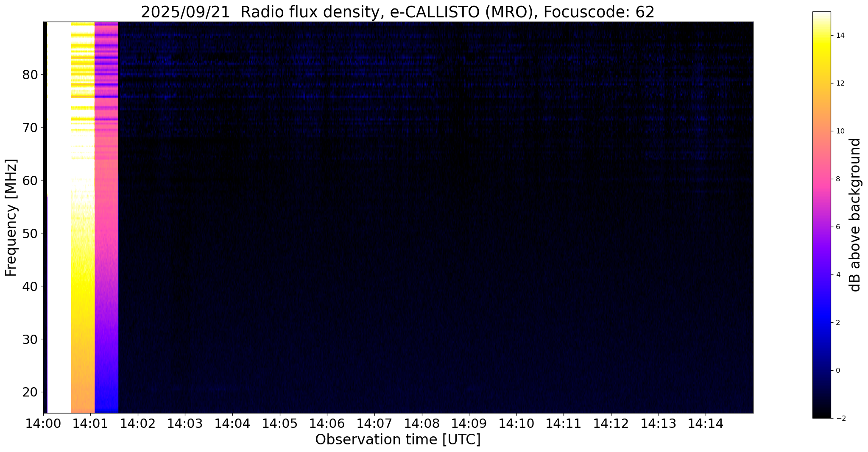Click colorbar tick label 6
Image resolution: width=868 pixels, height=452 pixels.
[838, 227]
